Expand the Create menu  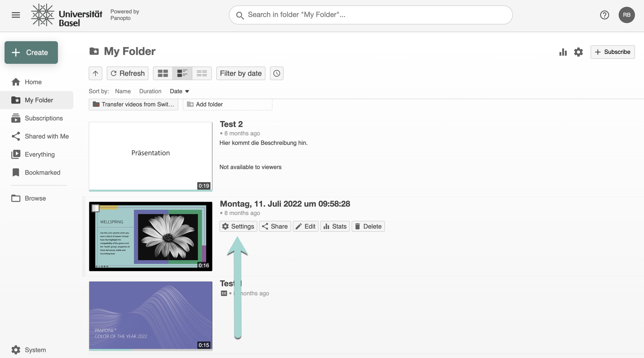tap(31, 53)
